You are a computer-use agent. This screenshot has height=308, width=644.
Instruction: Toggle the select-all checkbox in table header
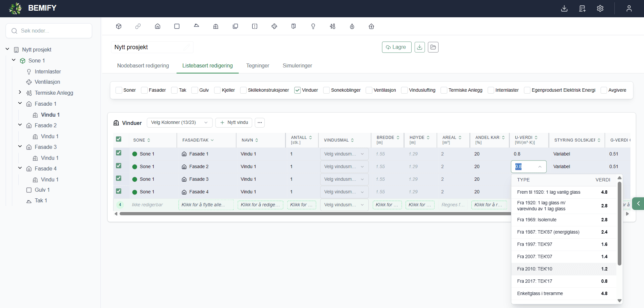point(119,139)
